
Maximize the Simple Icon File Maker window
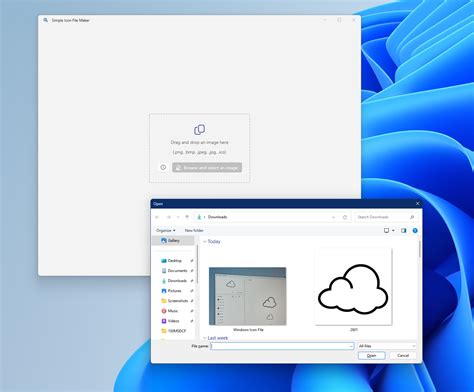[x=339, y=20]
